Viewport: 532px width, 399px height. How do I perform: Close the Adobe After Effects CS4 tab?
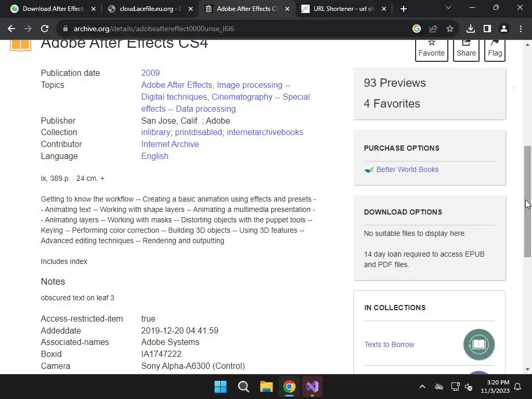[x=287, y=9]
